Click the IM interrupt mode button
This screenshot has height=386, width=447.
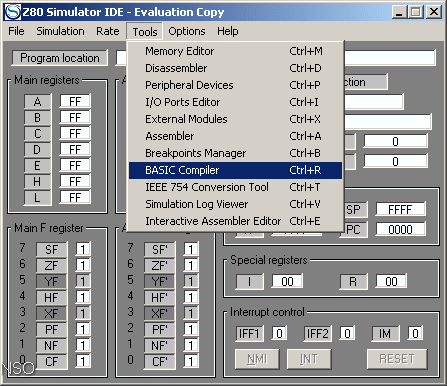(385, 334)
